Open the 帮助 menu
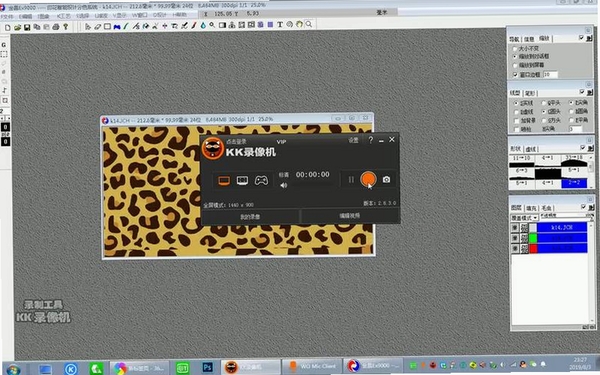This screenshot has height=375, width=600. [x=179, y=15]
